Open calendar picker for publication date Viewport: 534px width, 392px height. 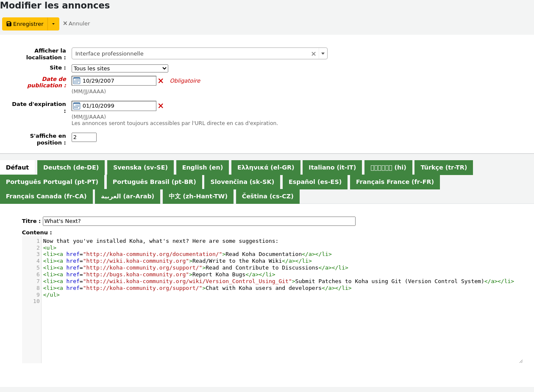[x=77, y=81]
